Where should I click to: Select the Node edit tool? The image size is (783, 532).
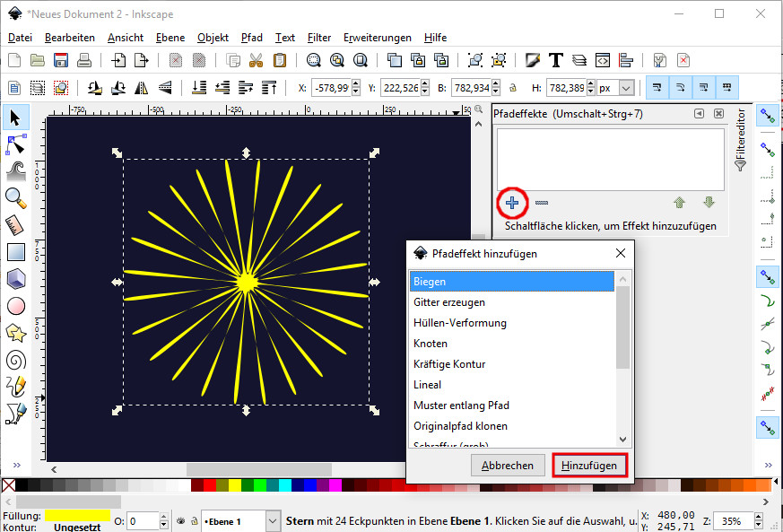(x=16, y=144)
